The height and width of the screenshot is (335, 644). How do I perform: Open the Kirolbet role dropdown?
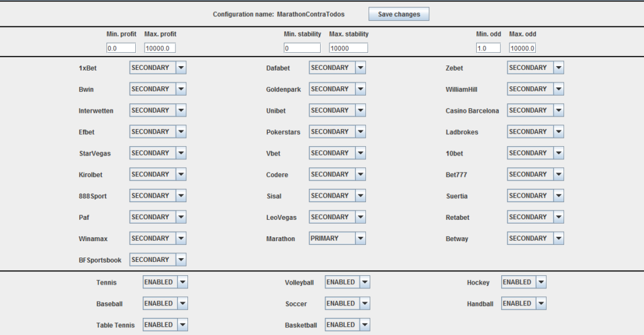click(158, 174)
